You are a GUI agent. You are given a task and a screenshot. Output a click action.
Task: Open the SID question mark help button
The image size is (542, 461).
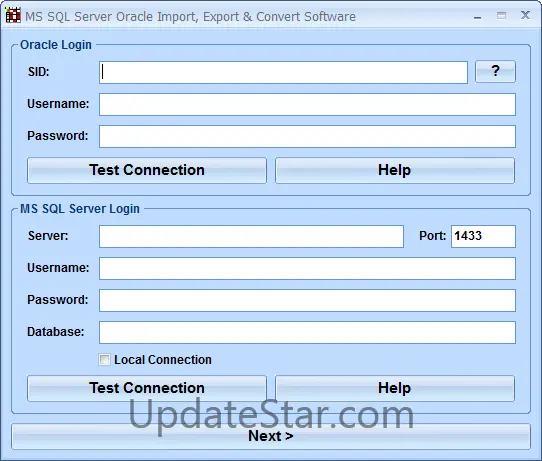[495, 72]
